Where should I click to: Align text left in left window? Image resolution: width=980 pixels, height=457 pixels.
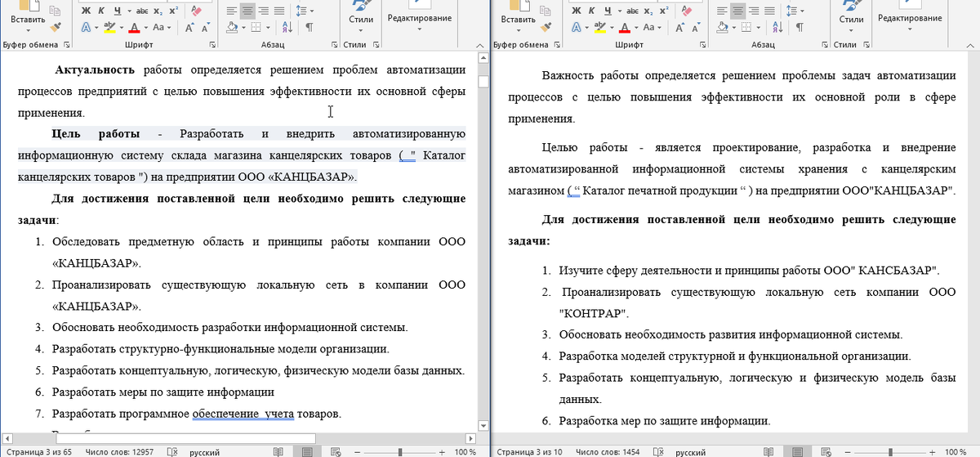pos(232,11)
